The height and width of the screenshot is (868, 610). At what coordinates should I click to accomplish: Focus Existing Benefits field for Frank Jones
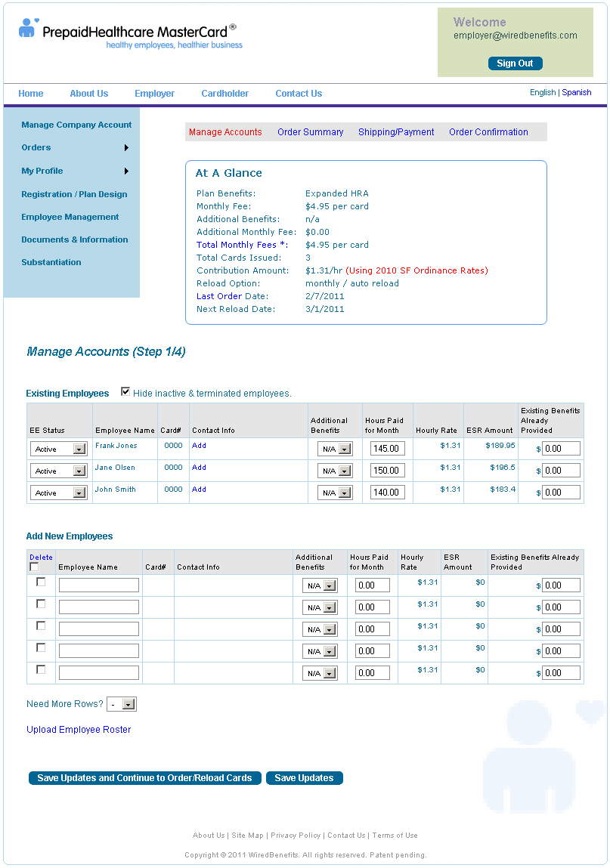click(561, 449)
